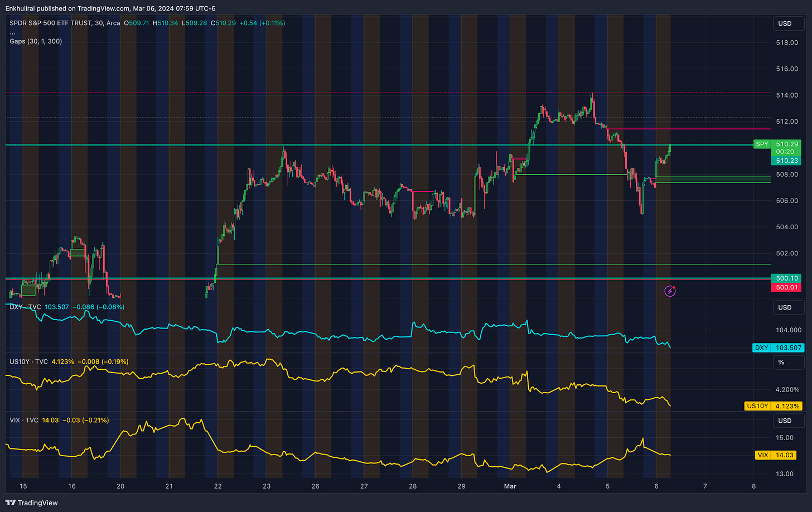Click the purple lightning event icon
Screen dimensions: 812x512
point(670,291)
